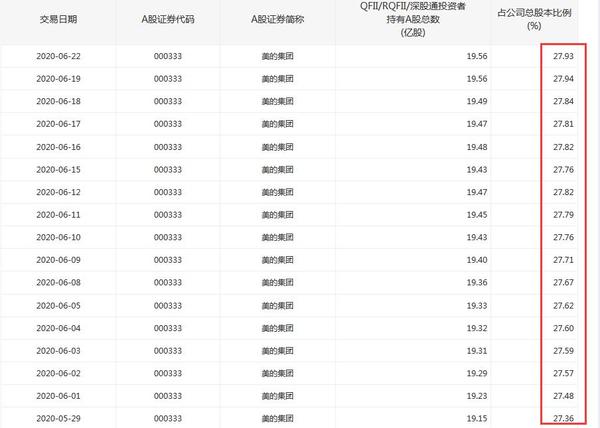This screenshot has height=428, width=600.
Task: Click the share ratio 27.59
Action: click(x=563, y=350)
